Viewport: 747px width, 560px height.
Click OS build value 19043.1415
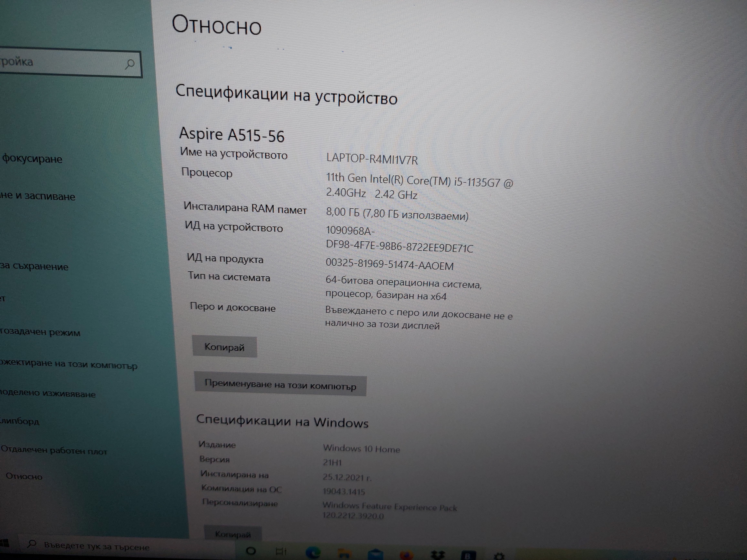click(344, 491)
